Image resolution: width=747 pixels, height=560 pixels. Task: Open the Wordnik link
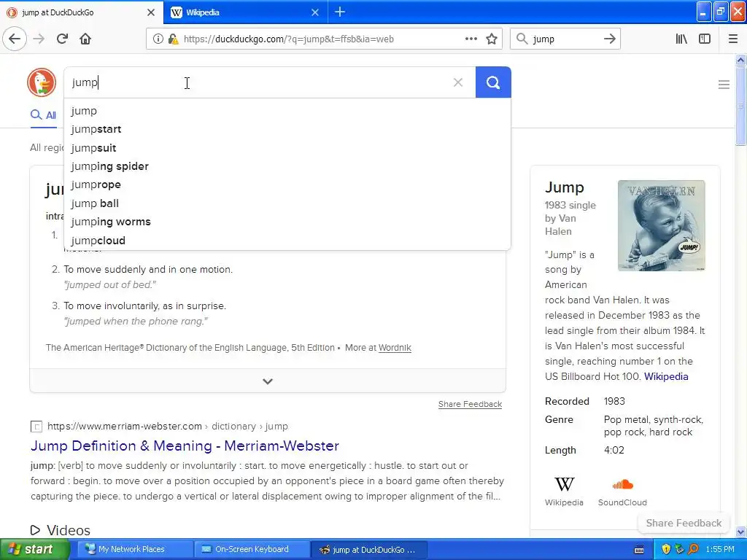click(395, 348)
